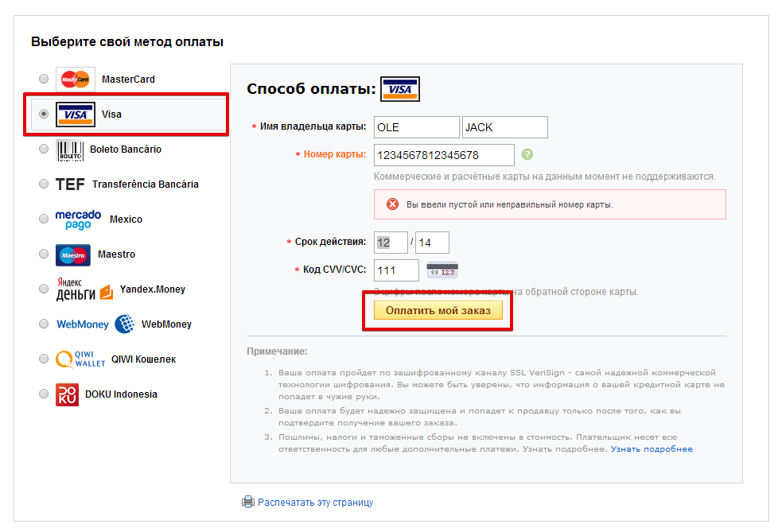Click the Visa logo beside Способ оплаты
Screen dimensions: 782x532
point(400,89)
